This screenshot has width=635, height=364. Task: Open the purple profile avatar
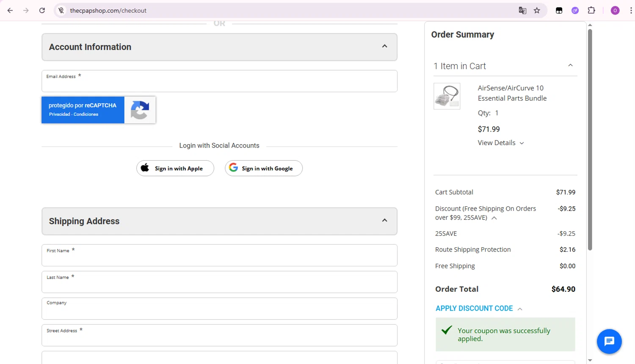[615, 11]
